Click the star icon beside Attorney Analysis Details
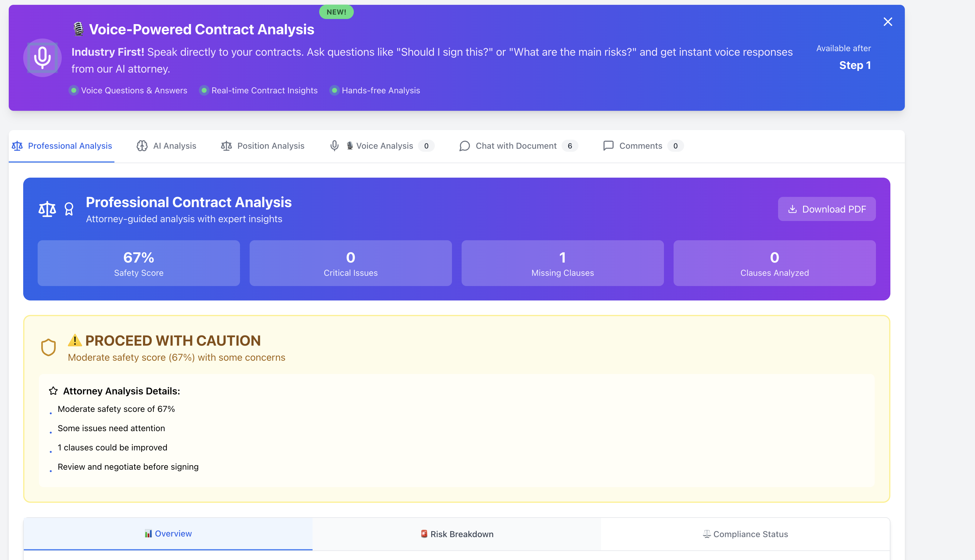Viewport: 975px width, 560px height. pyautogui.click(x=53, y=391)
